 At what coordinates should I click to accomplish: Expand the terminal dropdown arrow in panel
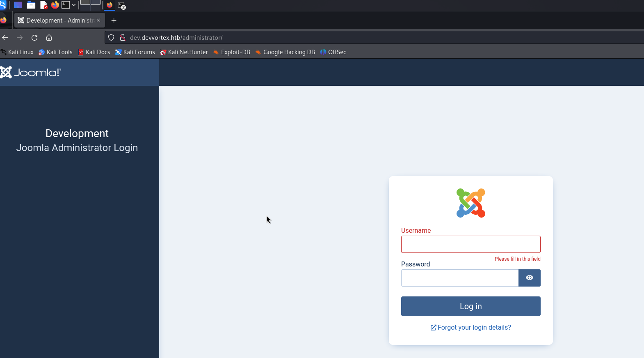pyautogui.click(x=74, y=5)
